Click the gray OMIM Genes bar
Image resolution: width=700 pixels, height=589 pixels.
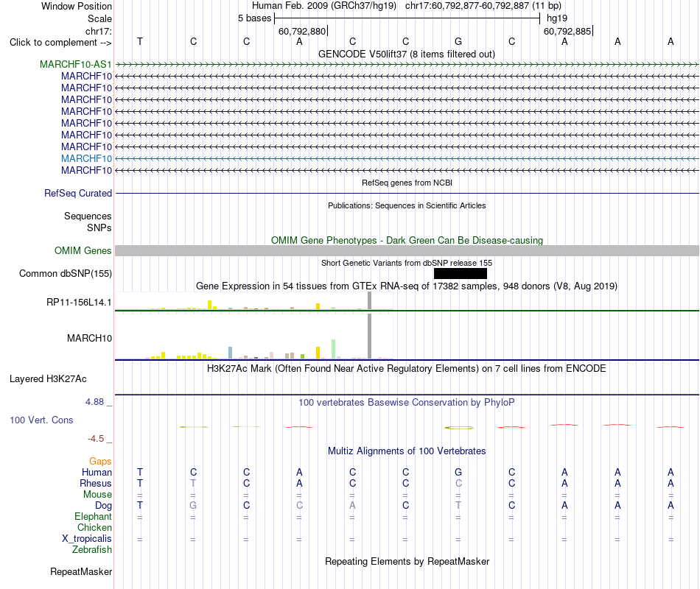tap(407, 250)
